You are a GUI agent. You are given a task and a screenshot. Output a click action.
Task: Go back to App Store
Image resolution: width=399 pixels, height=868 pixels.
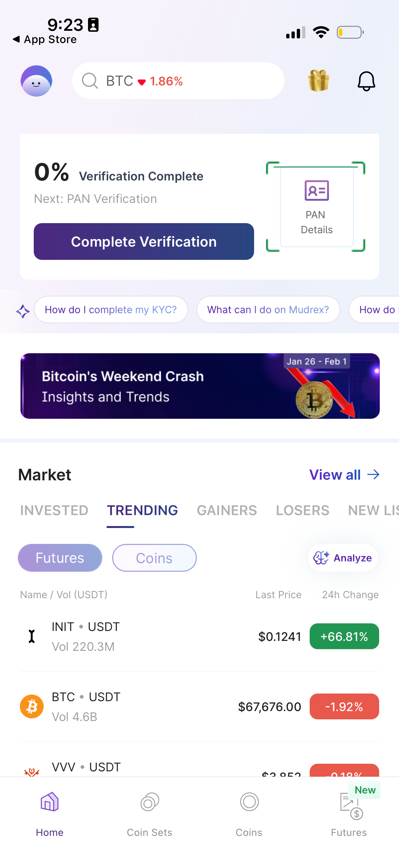[x=45, y=39]
